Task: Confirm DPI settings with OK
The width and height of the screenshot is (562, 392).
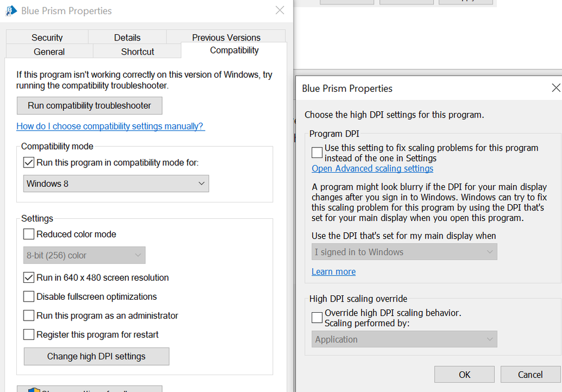Action: click(464, 375)
